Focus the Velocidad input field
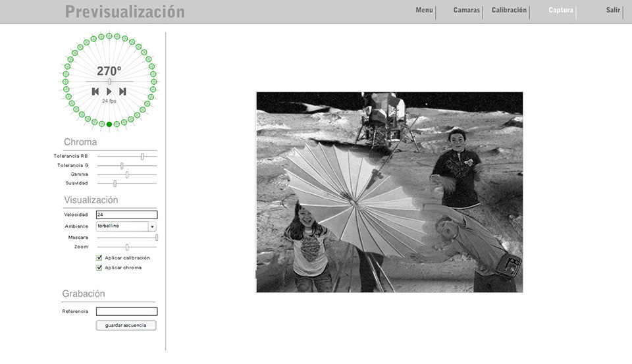This screenshot has width=632, height=364. click(126, 215)
